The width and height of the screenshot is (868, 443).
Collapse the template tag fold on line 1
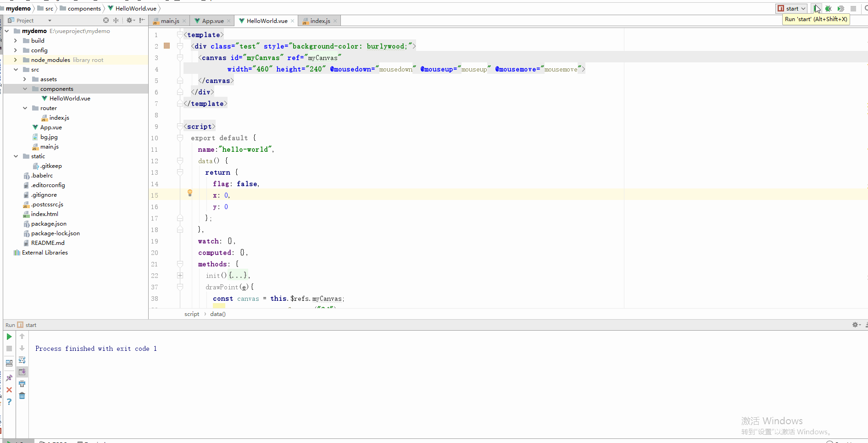[180, 35]
